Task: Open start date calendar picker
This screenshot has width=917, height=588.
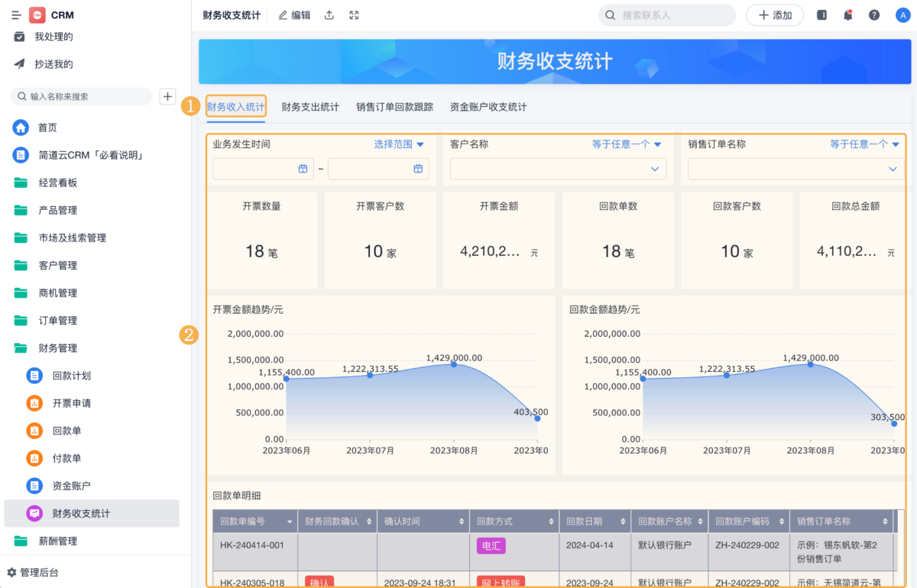Action: (x=303, y=169)
